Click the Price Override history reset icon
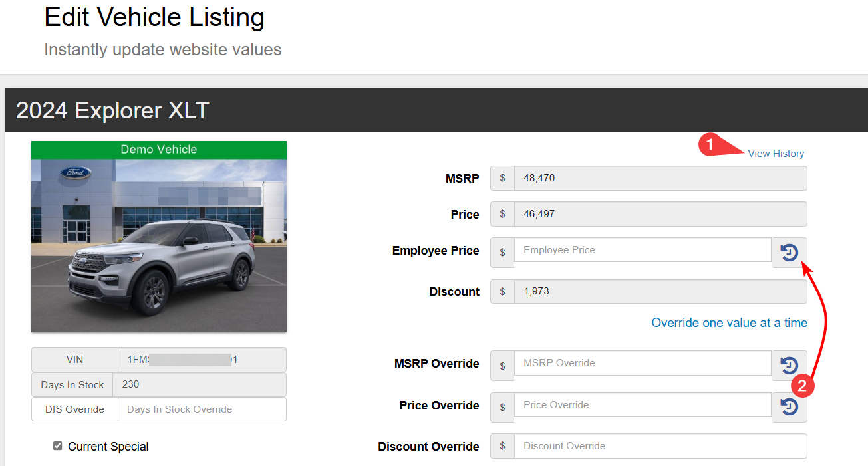 pyautogui.click(x=790, y=407)
